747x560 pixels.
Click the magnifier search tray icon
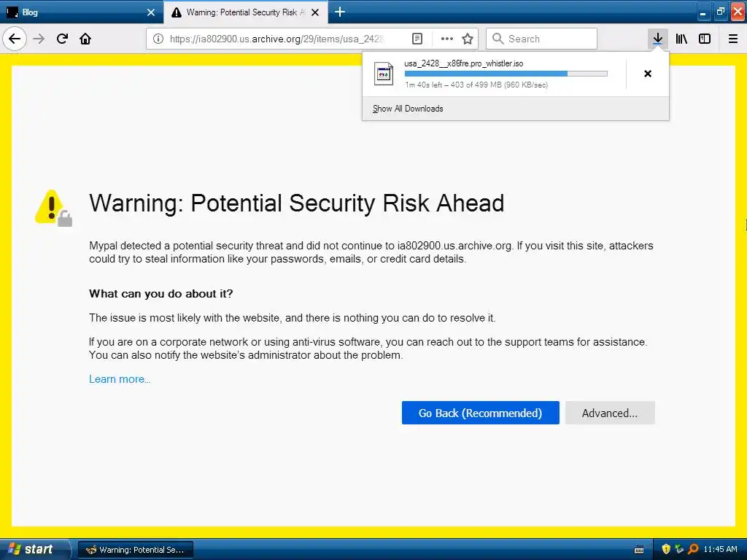point(693,549)
